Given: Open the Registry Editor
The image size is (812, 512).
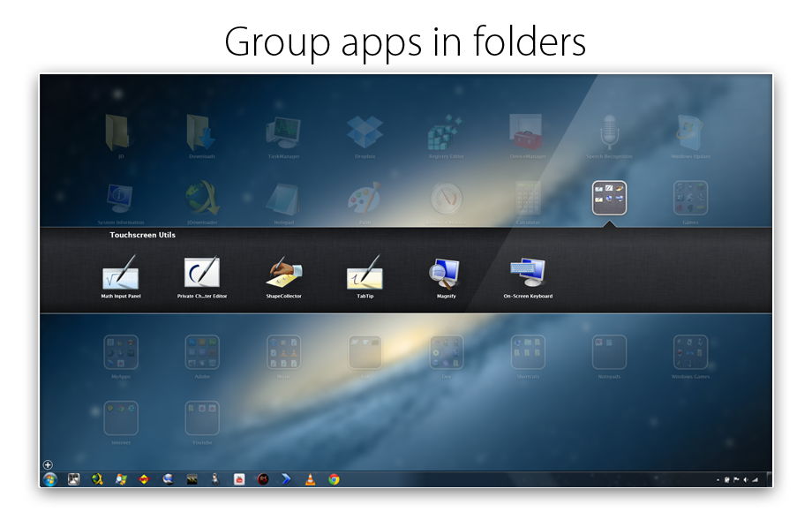Looking at the screenshot, I should [445, 132].
